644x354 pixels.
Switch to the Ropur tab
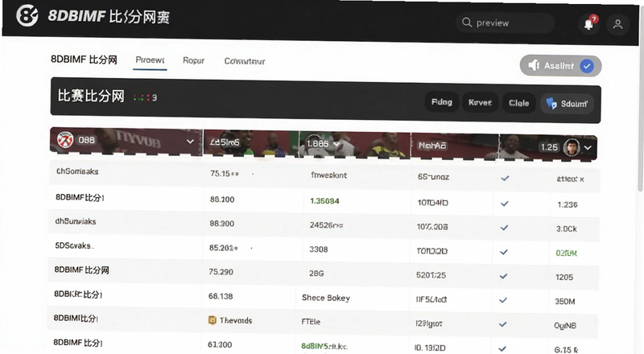click(193, 61)
